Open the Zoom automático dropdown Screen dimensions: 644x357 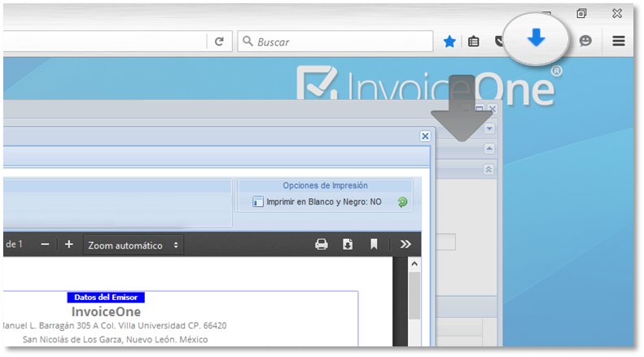[133, 245]
